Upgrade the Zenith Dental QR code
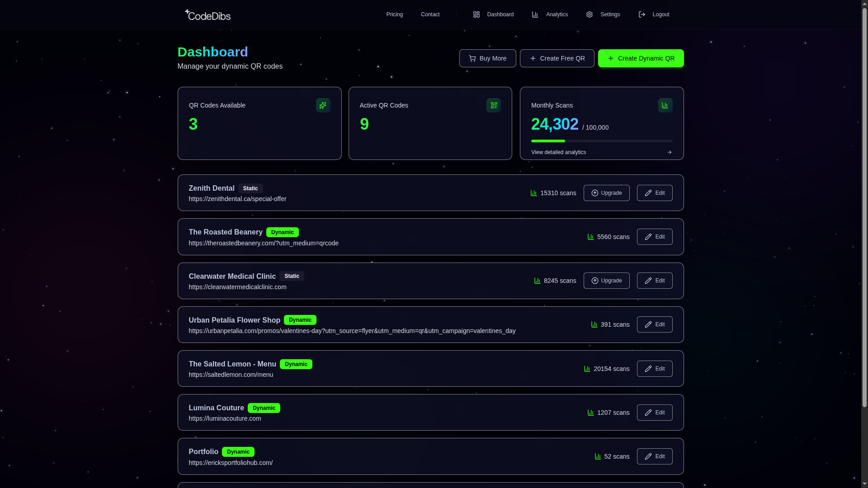 click(x=606, y=193)
